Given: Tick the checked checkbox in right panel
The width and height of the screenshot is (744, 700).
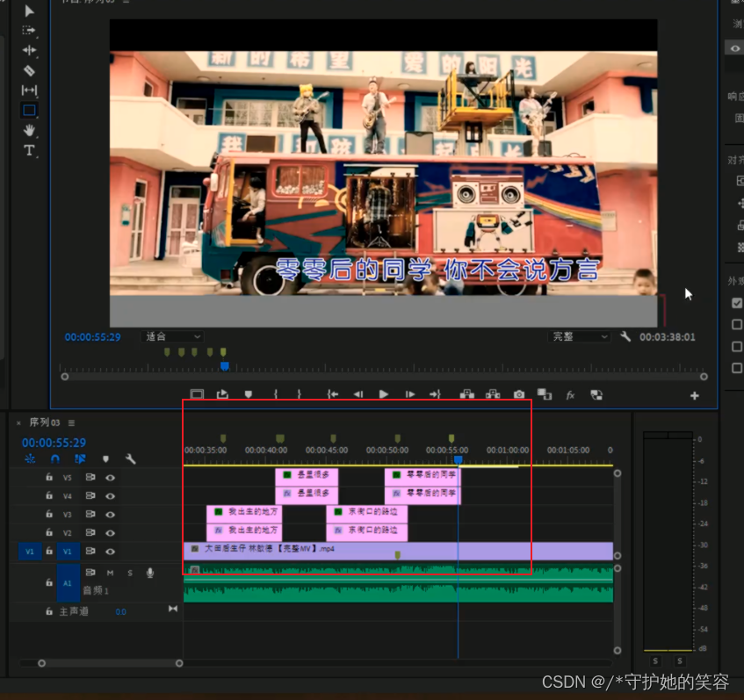Looking at the screenshot, I should (737, 303).
